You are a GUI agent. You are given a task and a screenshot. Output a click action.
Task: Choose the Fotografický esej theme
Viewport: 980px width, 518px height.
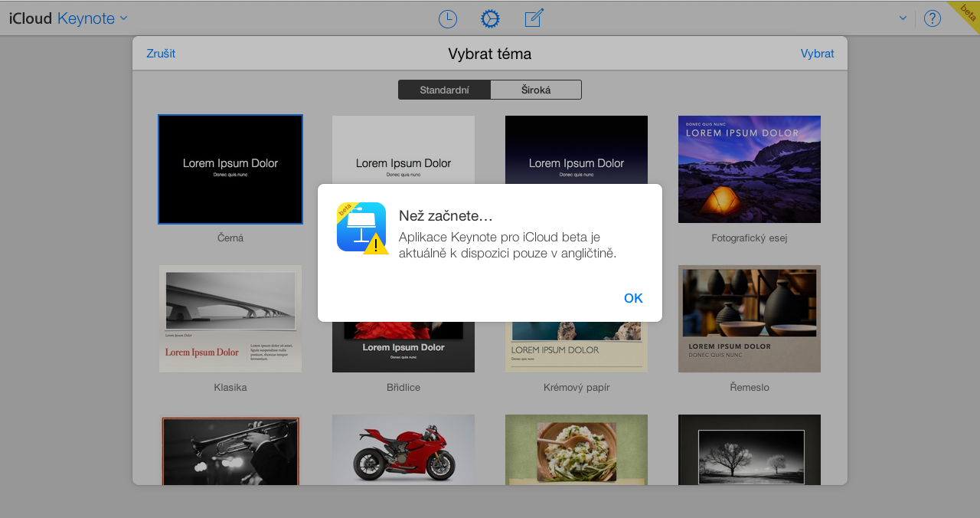(x=749, y=169)
